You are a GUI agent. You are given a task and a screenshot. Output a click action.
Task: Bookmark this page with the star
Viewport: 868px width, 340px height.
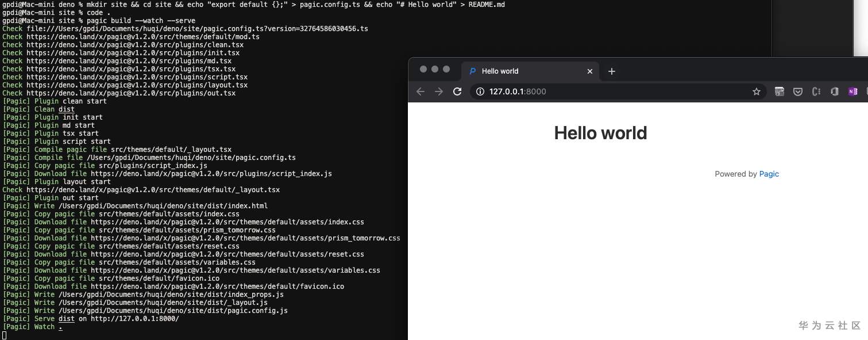coord(757,91)
